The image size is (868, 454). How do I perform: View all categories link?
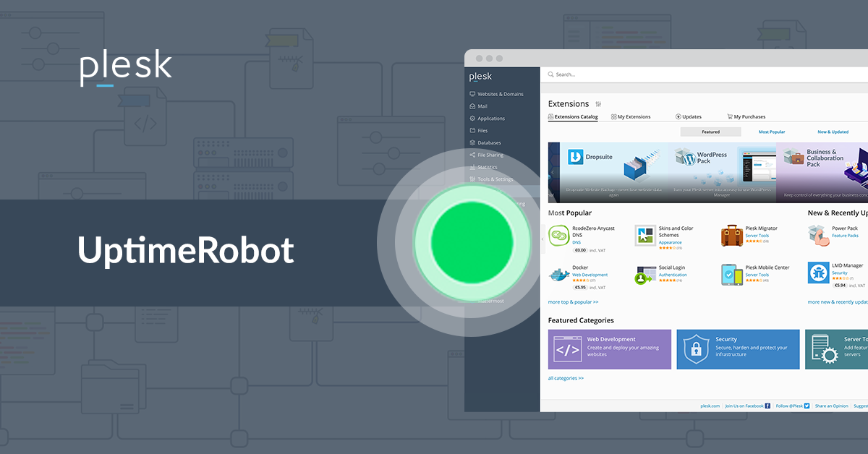coord(565,377)
